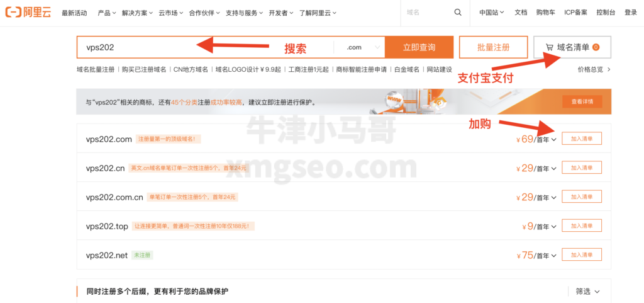
Task: Click 查看详情 on the trademark banner
Action: 582,101
